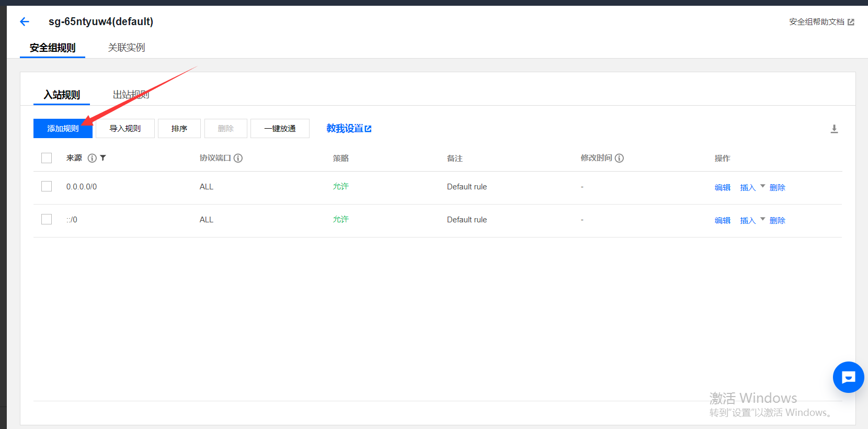Viewport: 868px width, 429px height.
Task: Download rules using the download icon
Action: 834,129
